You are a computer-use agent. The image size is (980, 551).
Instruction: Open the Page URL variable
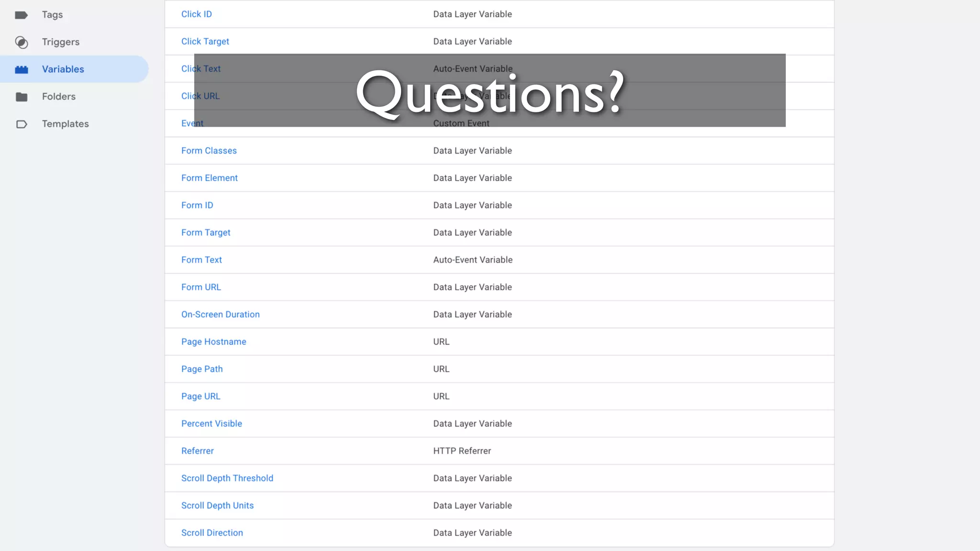pos(201,396)
